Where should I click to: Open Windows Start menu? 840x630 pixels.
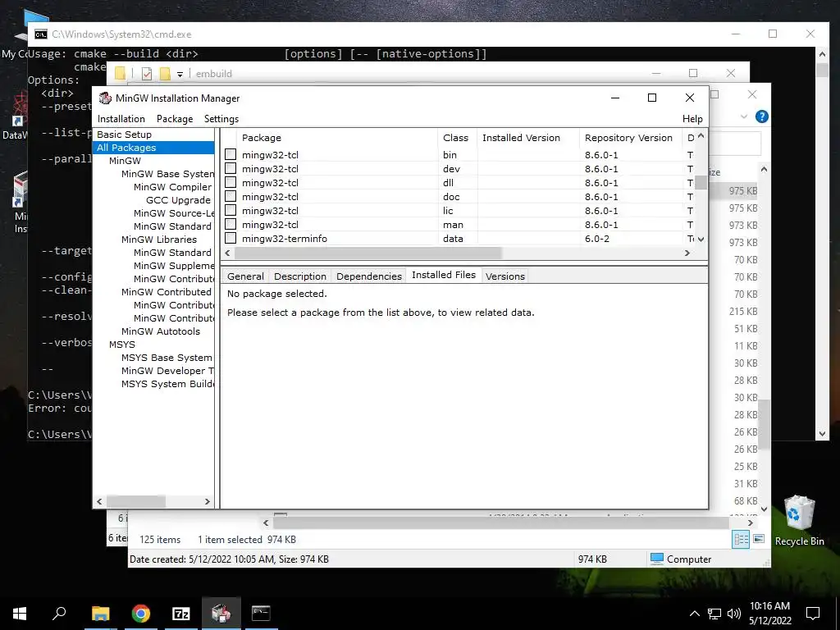(x=20, y=614)
